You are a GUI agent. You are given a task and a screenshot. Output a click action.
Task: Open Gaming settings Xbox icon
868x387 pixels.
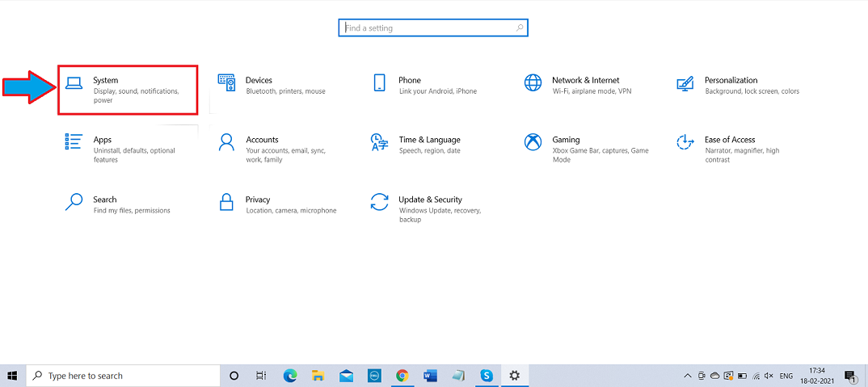coord(533,143)
